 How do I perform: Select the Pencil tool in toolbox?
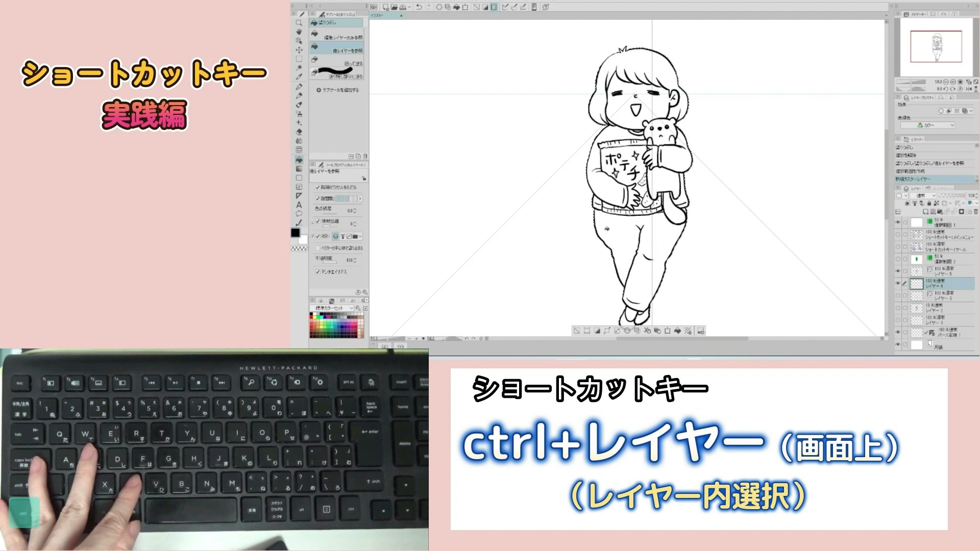(x=299, y=96)
